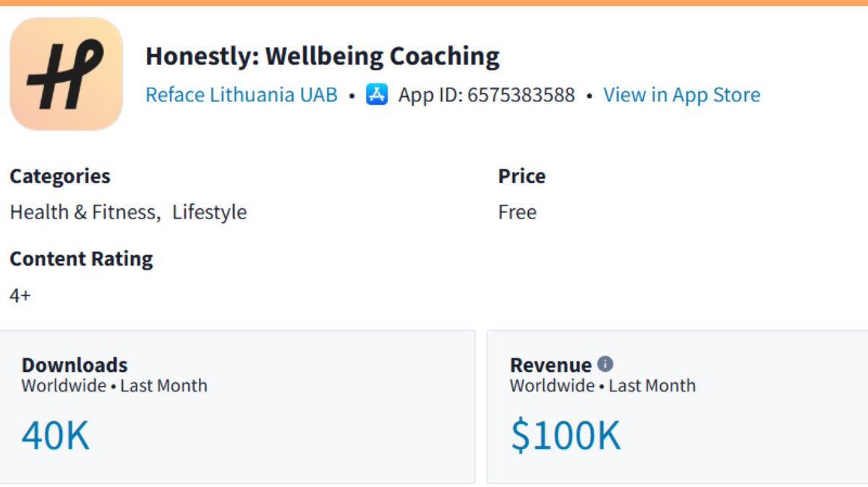Click the Revenue info circle icon
This screenshot has width=868, height=487.
click(605, 364)
